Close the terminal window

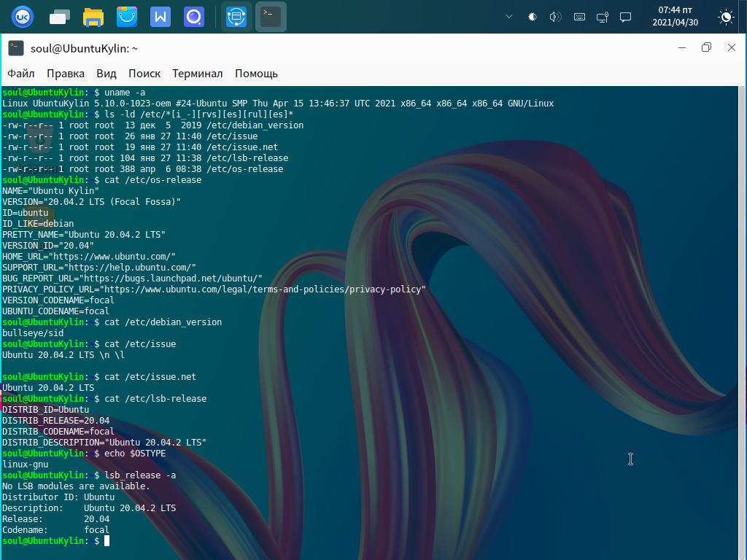pyautogui.click(x=731, y=47)
